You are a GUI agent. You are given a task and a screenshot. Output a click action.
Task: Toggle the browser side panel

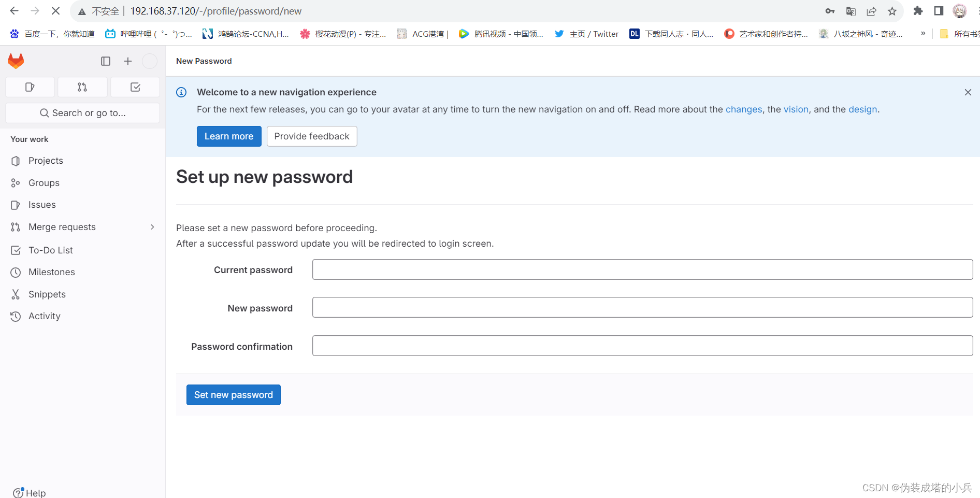[939, 11]
